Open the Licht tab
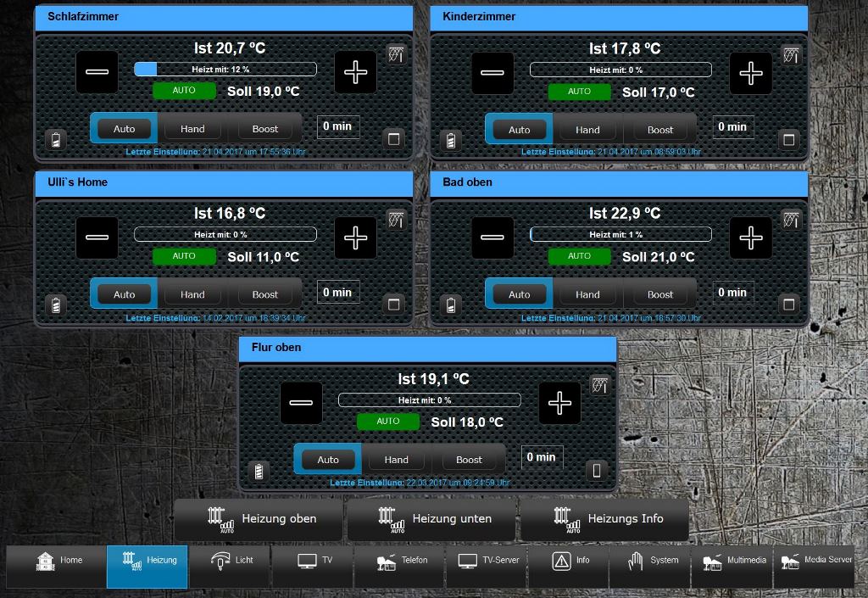Viewport: 868px width, 598px height. 230,566
